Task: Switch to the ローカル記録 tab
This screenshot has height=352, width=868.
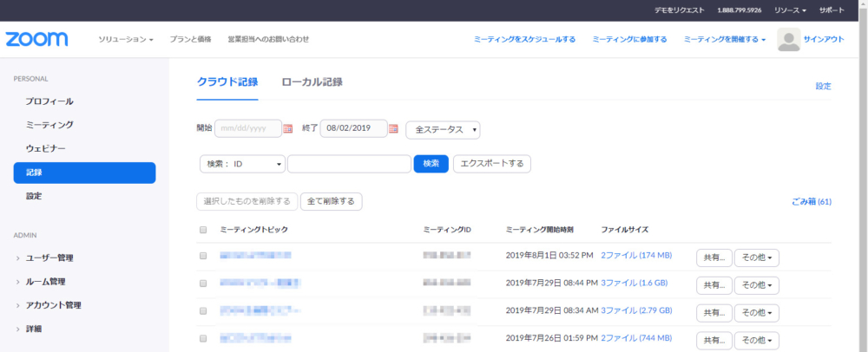Action: [x=312, y=82]
